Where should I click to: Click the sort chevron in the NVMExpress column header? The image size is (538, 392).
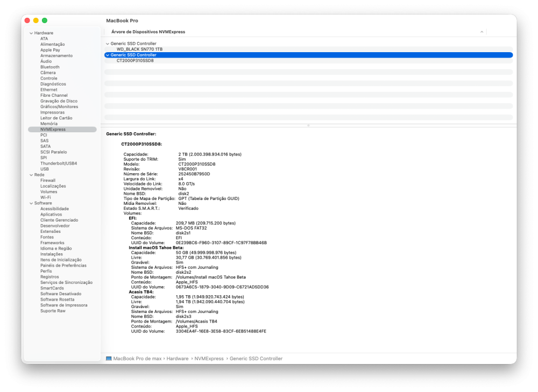click(x=482, y=32)
